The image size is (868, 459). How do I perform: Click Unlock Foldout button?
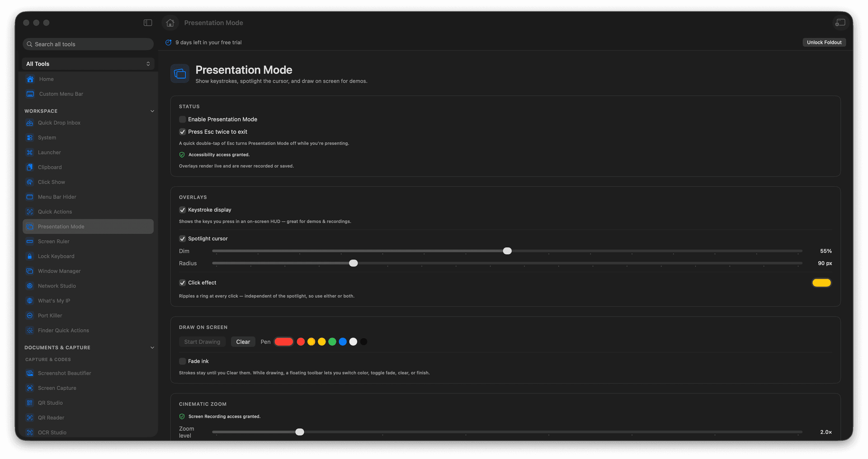click(824, 42)
